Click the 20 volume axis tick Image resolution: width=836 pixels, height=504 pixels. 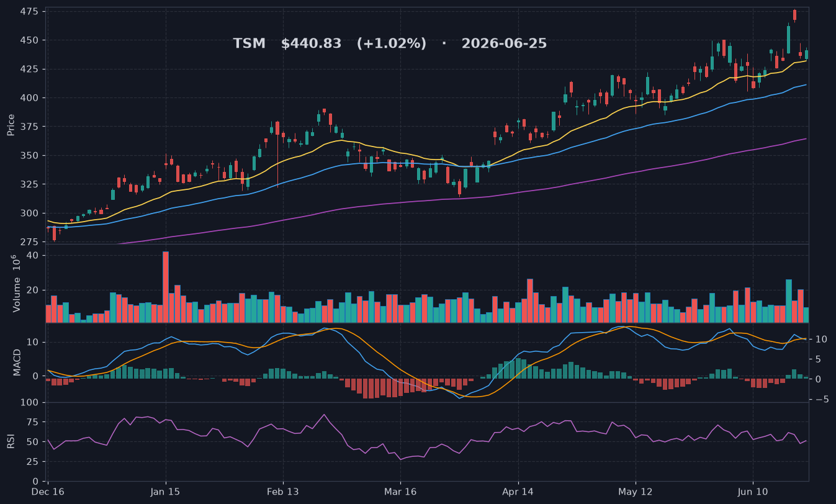pyautogui.click(x=32, y=290)
